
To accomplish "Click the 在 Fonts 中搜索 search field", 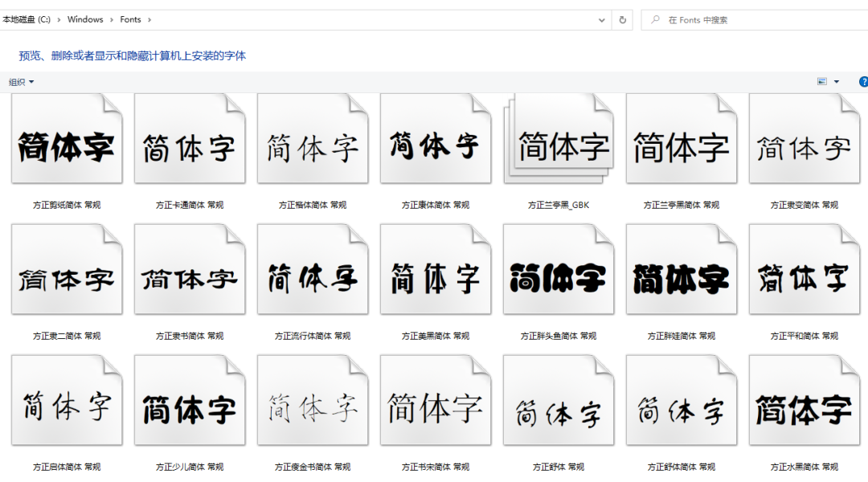I will [755, 20].
